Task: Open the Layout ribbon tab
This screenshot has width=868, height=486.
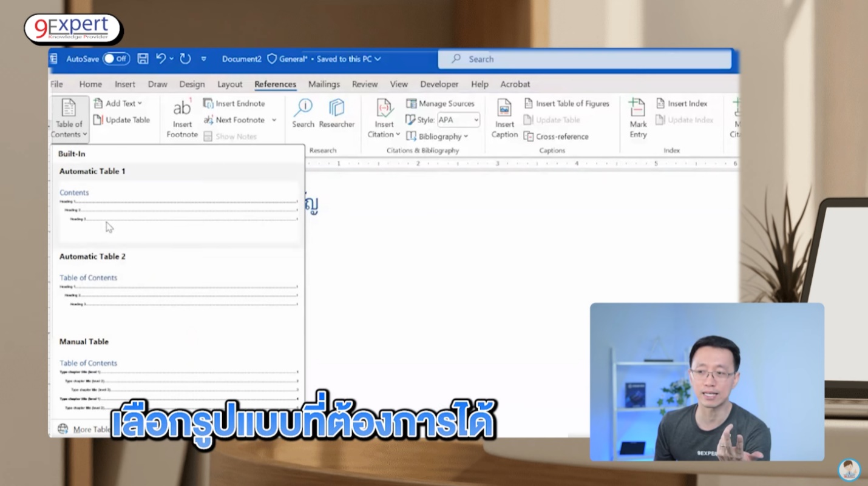Action: [x=229, y=84]
